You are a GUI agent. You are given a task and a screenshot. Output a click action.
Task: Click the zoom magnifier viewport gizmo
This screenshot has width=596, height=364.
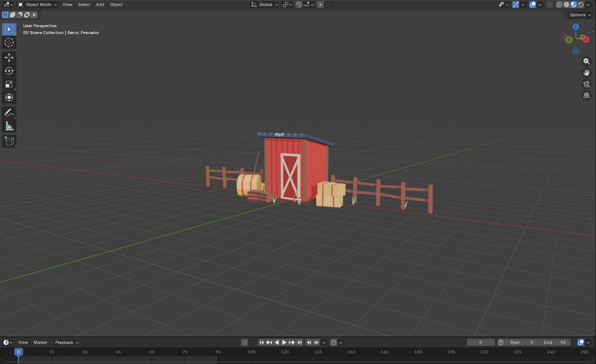pos(586,61)
